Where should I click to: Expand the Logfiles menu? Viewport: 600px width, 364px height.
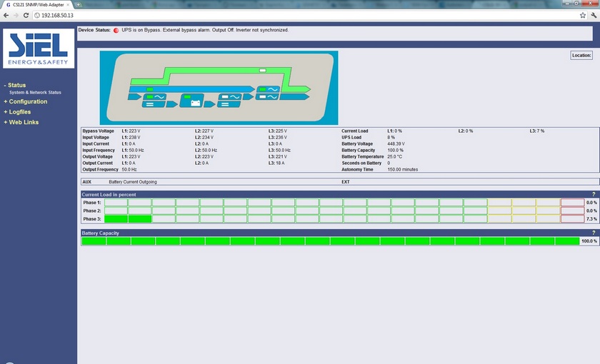pyautogui.click(x=17, y=111)
